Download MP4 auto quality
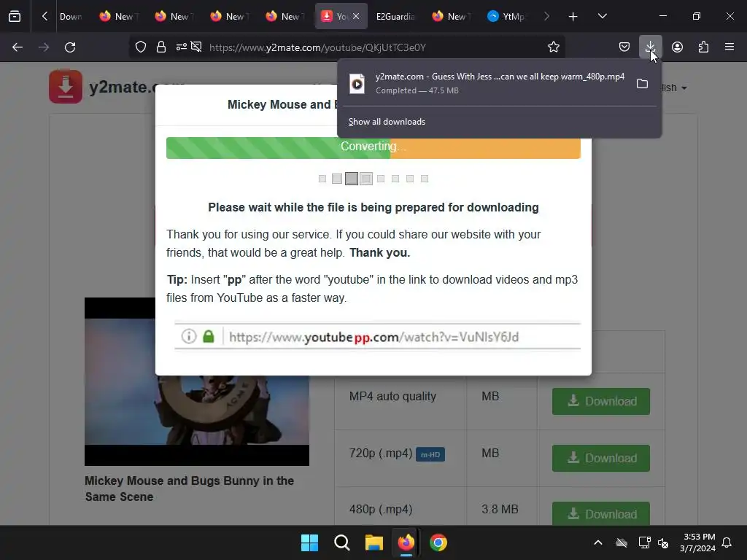Image resolution: width=747 pixels, height=560 pixels. click(601, 401)
